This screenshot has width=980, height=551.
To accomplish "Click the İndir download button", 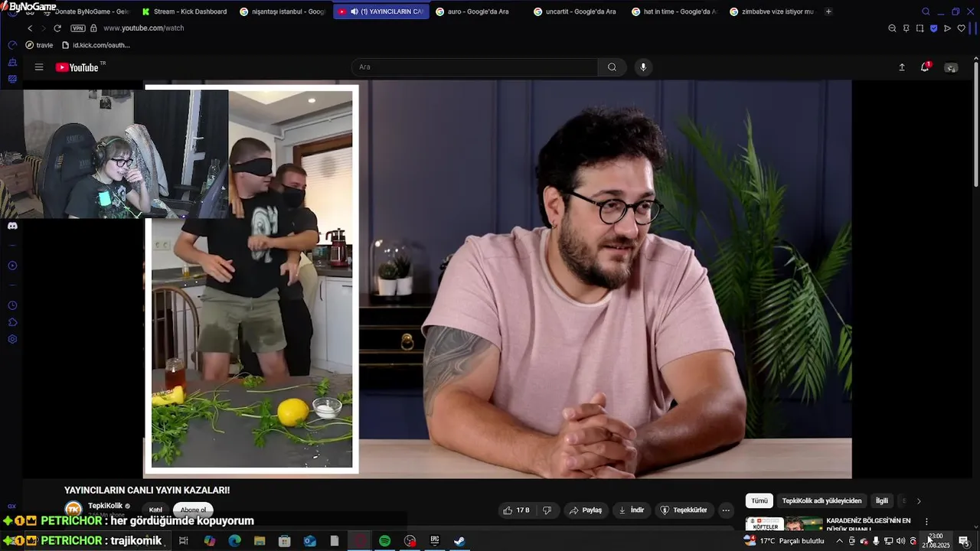I will pyautogui.click(x=632, y=510).
